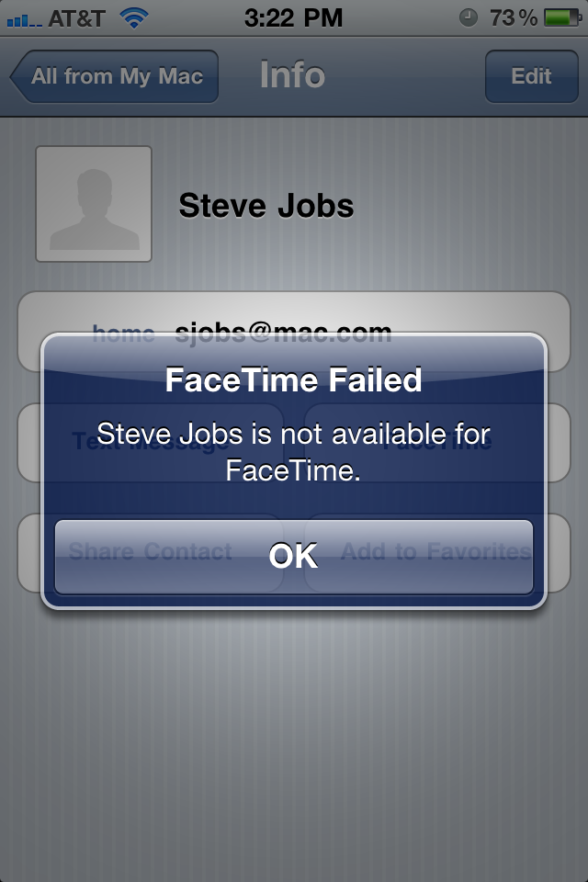Tap the Edit button
The height and width of the screenshot is (882, 588).
[531, 76]
